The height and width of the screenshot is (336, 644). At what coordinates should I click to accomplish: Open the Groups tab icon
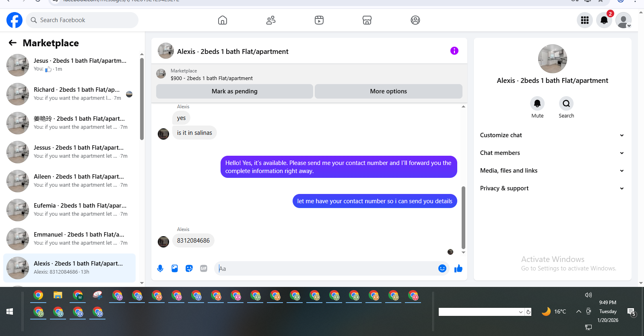click(415, 20)
